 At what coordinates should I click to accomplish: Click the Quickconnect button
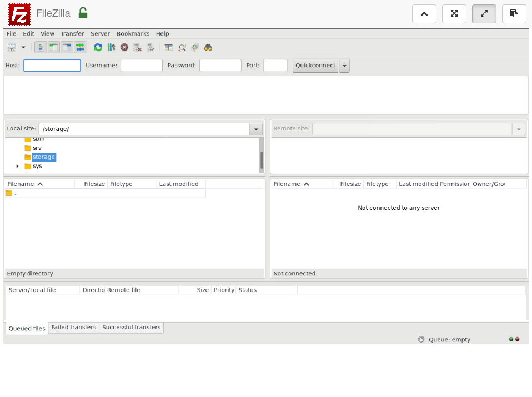(315, 66)
